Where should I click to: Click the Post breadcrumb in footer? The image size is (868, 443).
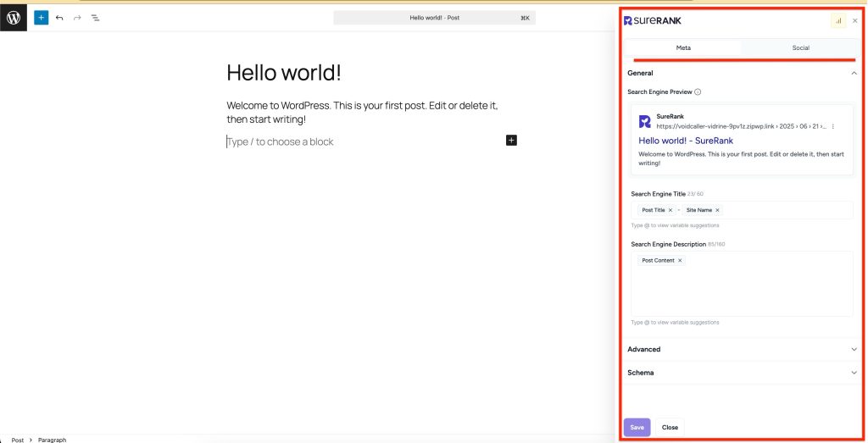pos(18,440)
